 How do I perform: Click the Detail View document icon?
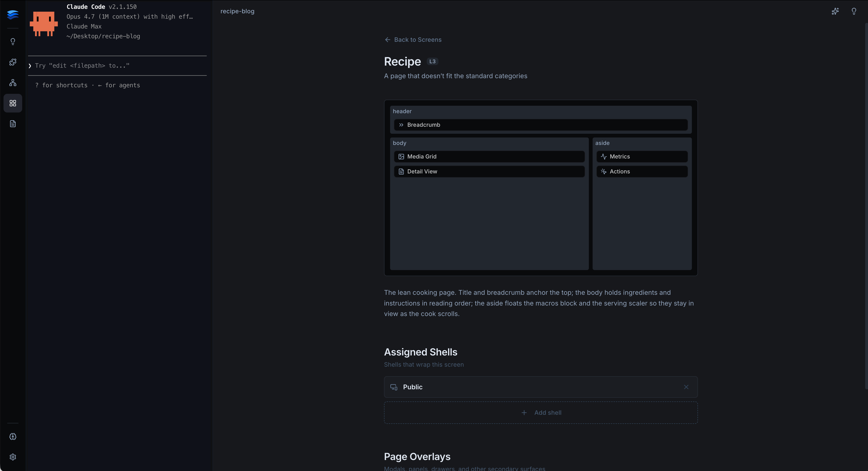point(401,172)
